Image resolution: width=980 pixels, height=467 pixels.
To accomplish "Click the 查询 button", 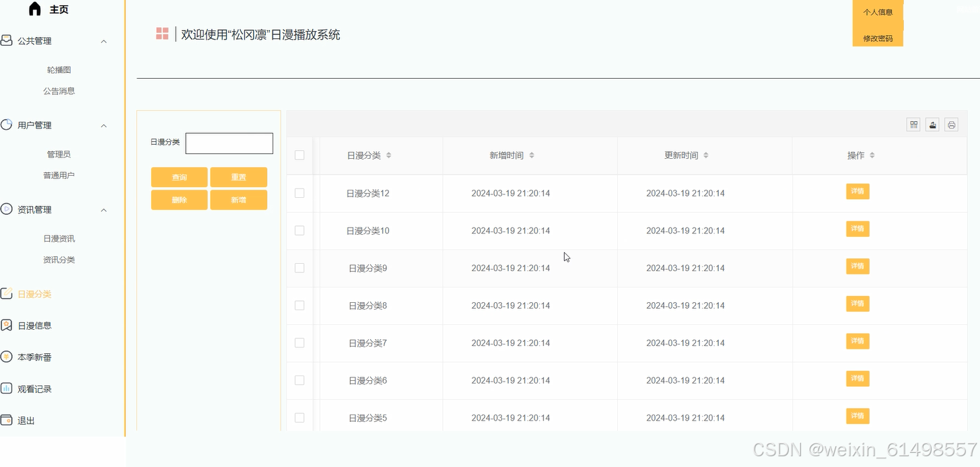I will (x=179, y=177).
